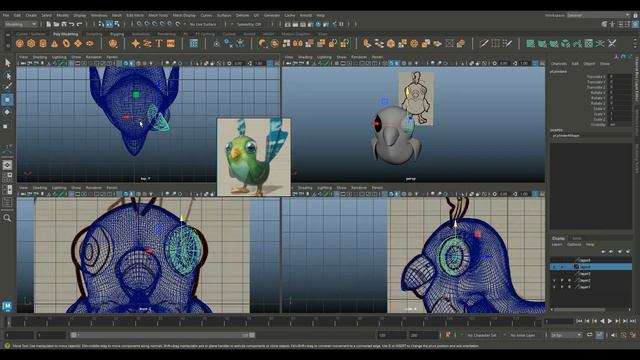Create a polygon cone from the shelf
Viewport: 640px width, 360px height.
[54, 43]
